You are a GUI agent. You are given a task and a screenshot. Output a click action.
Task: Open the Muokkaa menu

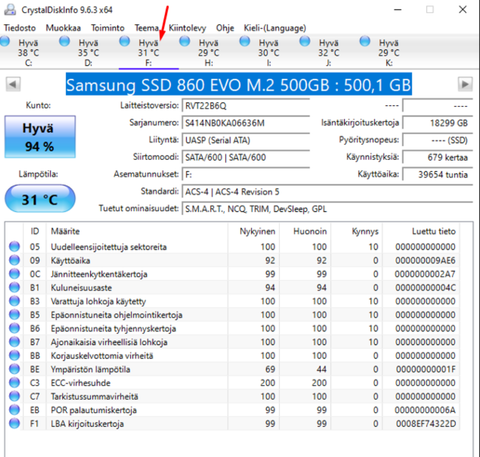pyautogui.click(x=63, y=28)
